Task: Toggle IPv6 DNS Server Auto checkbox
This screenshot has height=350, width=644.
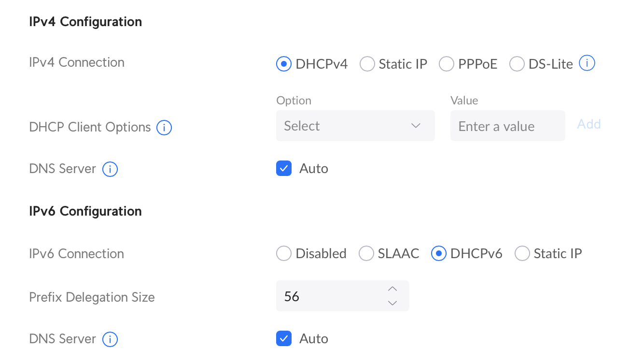Action: pos(284,338)
